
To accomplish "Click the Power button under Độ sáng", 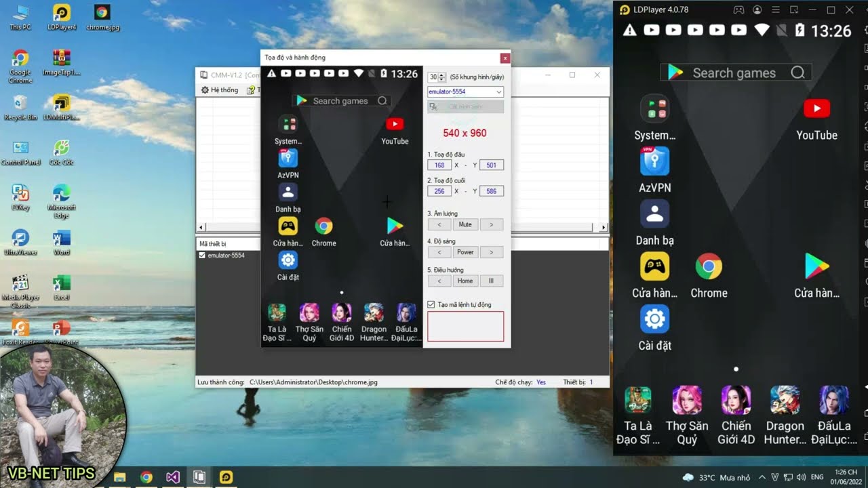I will point(465,252).
